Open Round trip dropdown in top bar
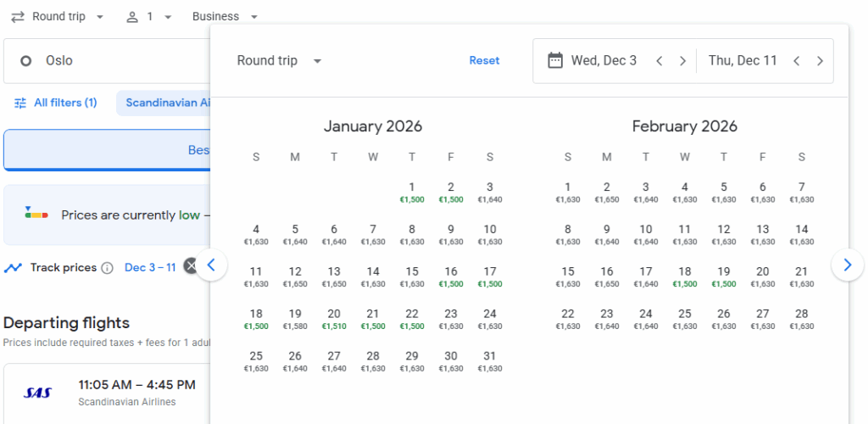The height and width of the screenshot is (424, 868). 58,17
